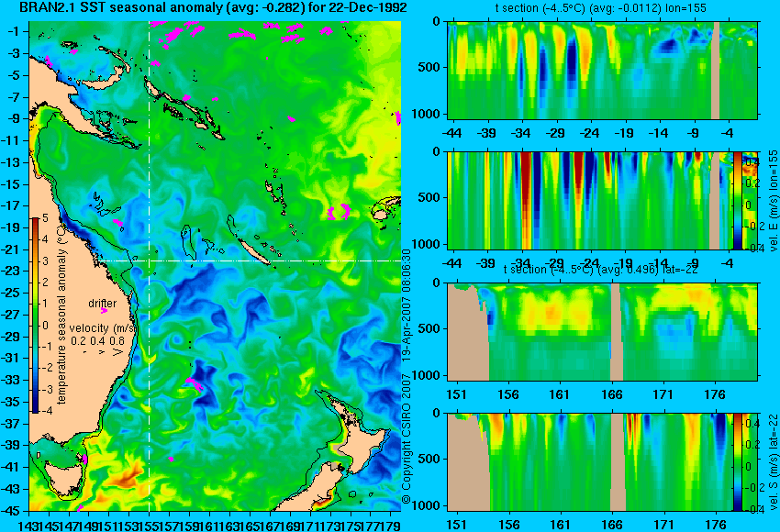Click the BRAN2.1 SST seasonal anomaly title
This screenshot has height=532, width=780.
coord(214,7)
